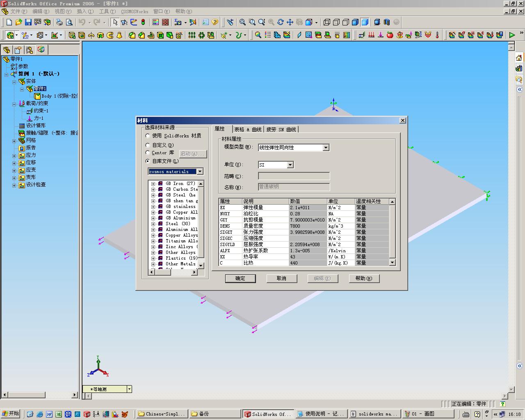Close the 材料 dialog with X button
Image resolution: width=525 pixels, height=420 pixels.
(x=403, y=120)
